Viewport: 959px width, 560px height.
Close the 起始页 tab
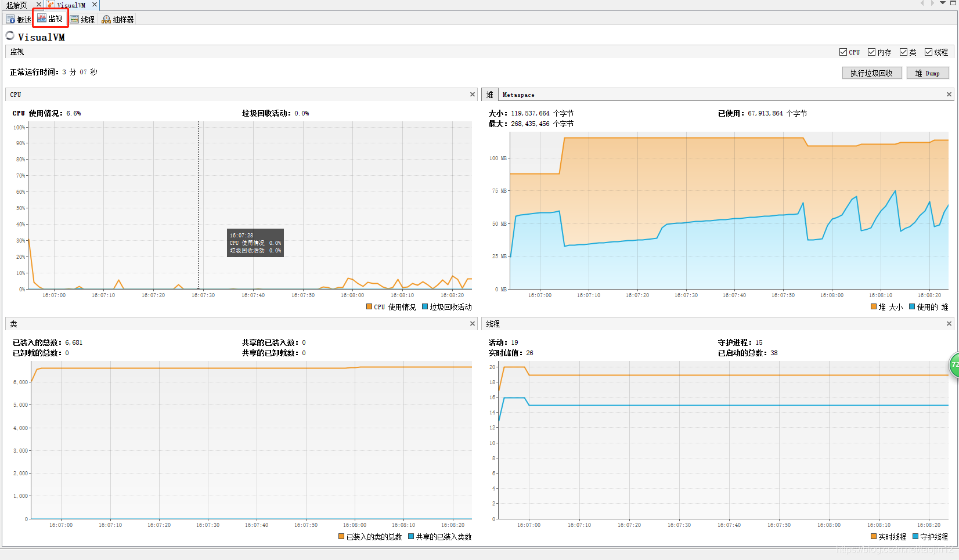pos(39,4)
